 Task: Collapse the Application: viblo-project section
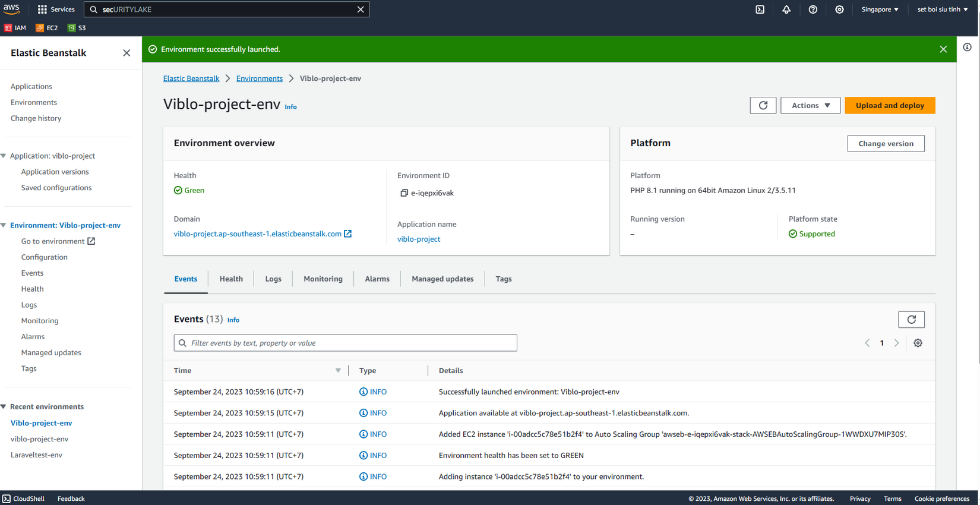(4, 156)
